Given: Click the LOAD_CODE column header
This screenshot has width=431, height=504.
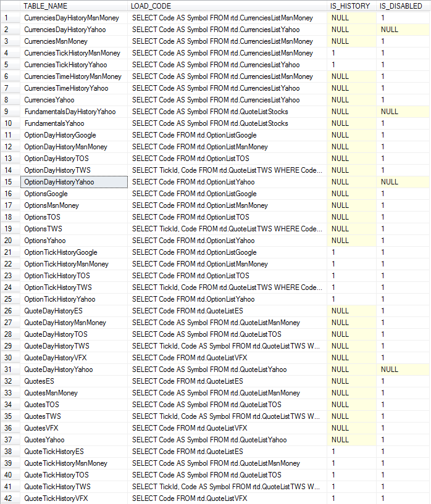Looking at the screenshot, I should pyautogui.click(x=227, y=6).
